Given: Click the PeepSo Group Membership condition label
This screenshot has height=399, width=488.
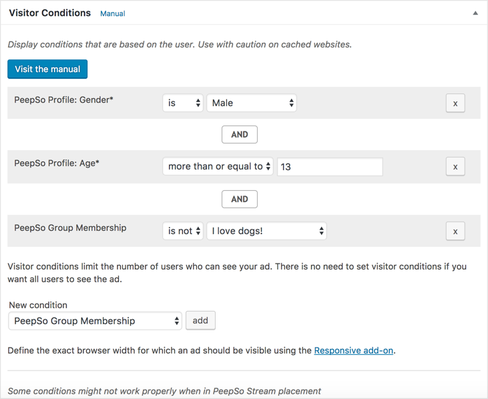Looking at the screenshot, I should point(70,228).
